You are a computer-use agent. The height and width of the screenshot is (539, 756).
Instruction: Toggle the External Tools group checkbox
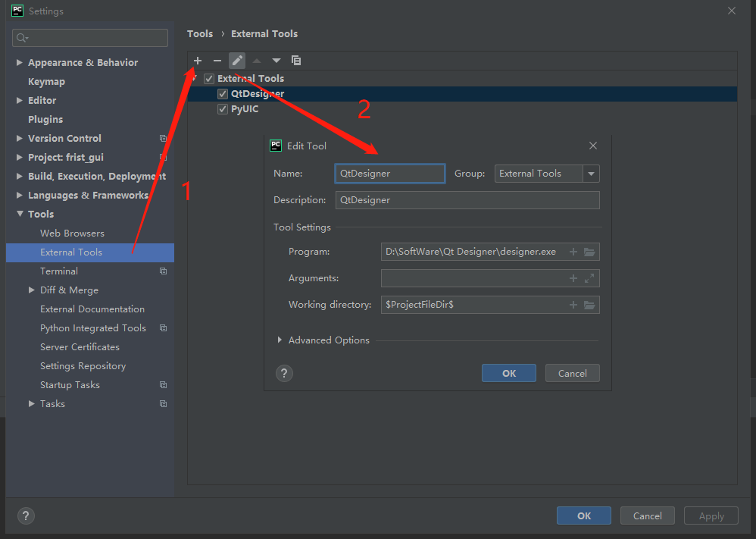coord(208,78)
